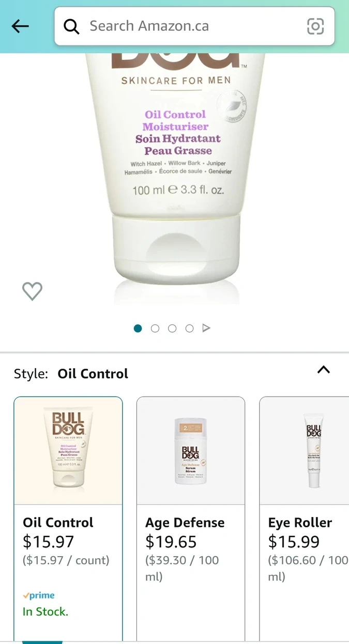Add product to wish list heart

coord(32,291)
